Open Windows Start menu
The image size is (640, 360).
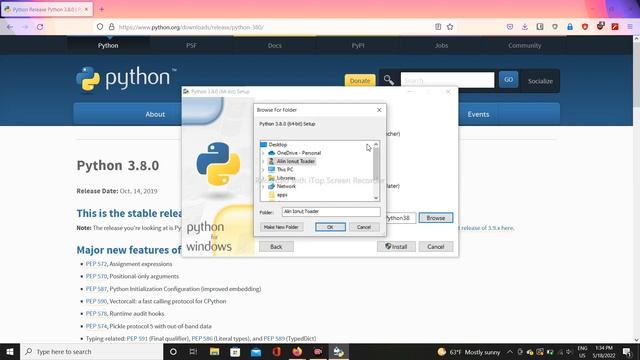(x=10, y=351)
